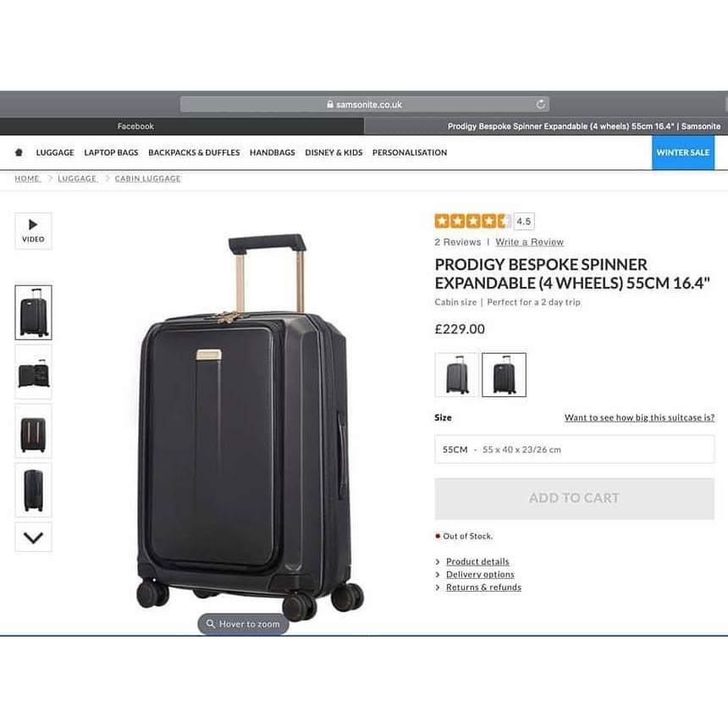Expand Product details section
The width and height of the screenshot is (728, 728).
(x=477, y=561)
